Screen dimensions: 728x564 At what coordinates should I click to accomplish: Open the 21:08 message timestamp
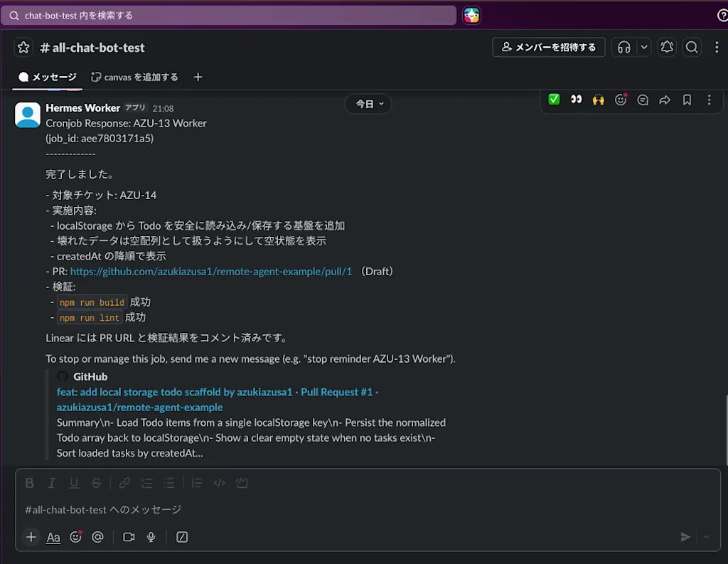[163, 108]
